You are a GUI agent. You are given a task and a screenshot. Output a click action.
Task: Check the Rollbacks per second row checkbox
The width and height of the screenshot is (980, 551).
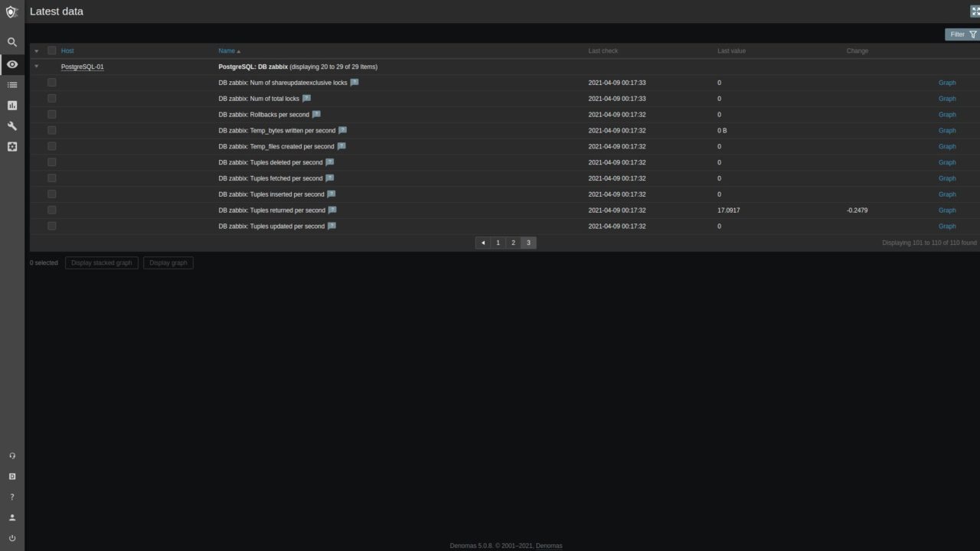click(x=52, y=114)
